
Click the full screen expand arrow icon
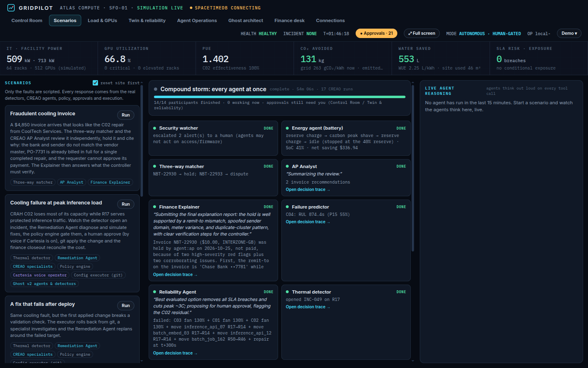click(410, 34)
